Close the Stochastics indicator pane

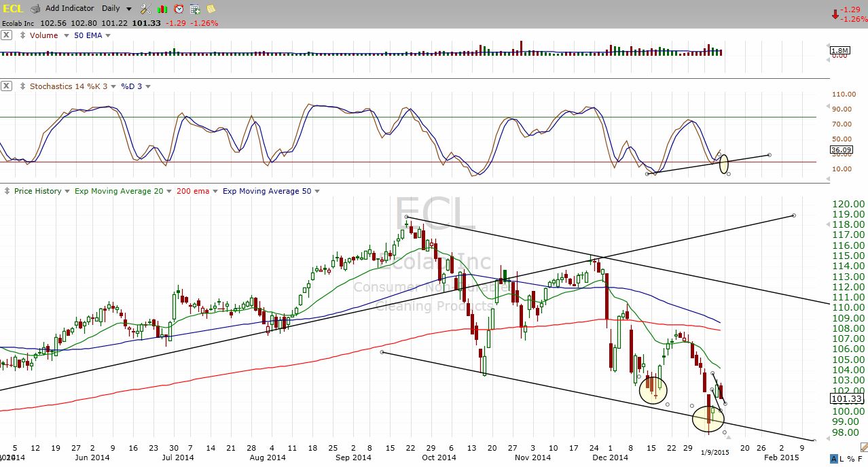pyautogui.click(x=6, y=86)
